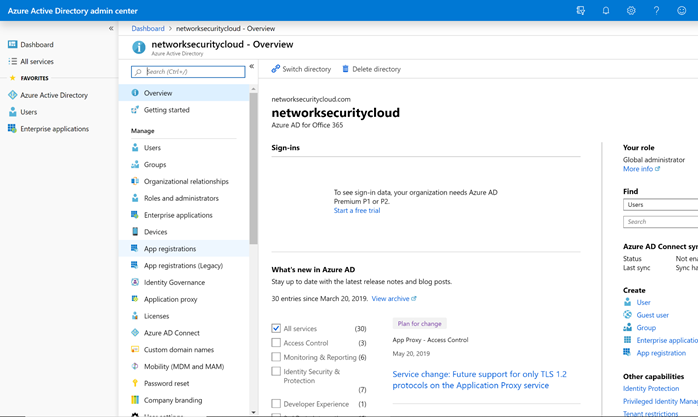This screenshot has width=698, height=417.
Task: Open the directory and subscription filter icon
Action: pyautogui.click(x=580, y=10)
